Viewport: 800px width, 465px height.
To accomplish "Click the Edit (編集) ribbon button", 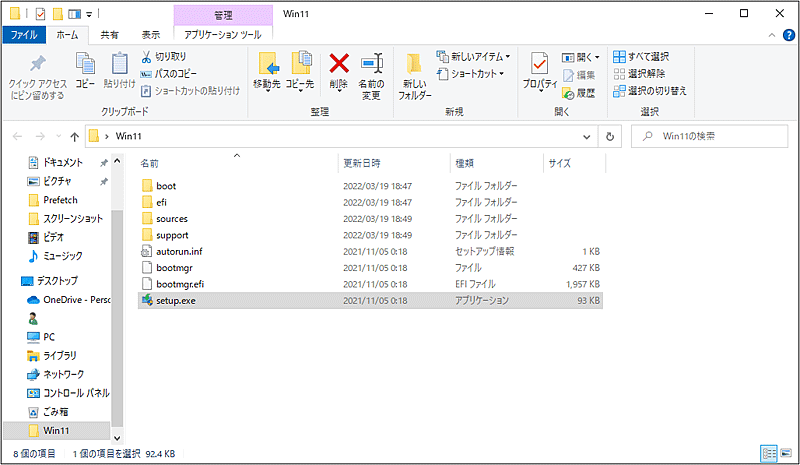I will click(x=579, y=75).
